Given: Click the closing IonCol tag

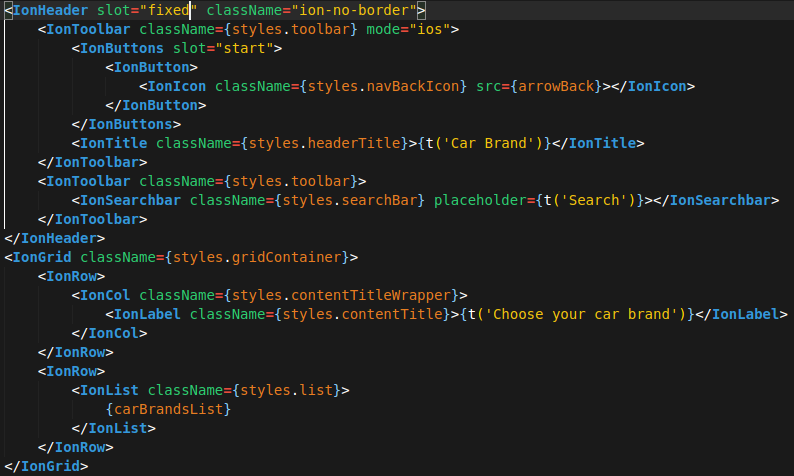Looking at the screenshot, I should [x=109, y=333].
